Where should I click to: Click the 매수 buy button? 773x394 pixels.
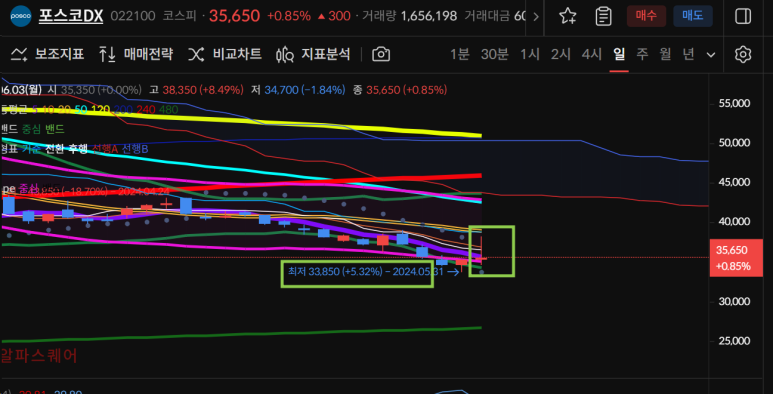click(646, 16)
